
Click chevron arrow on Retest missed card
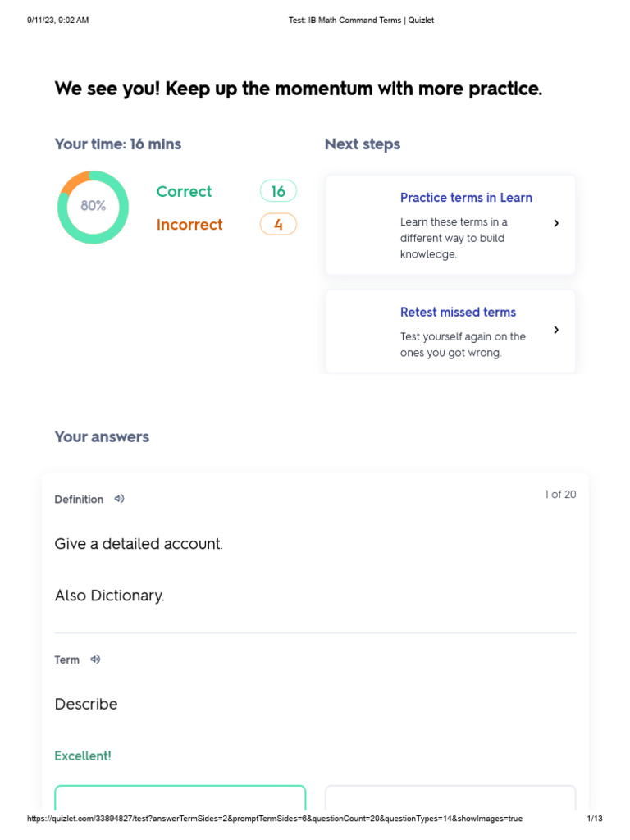pos(556,330)
